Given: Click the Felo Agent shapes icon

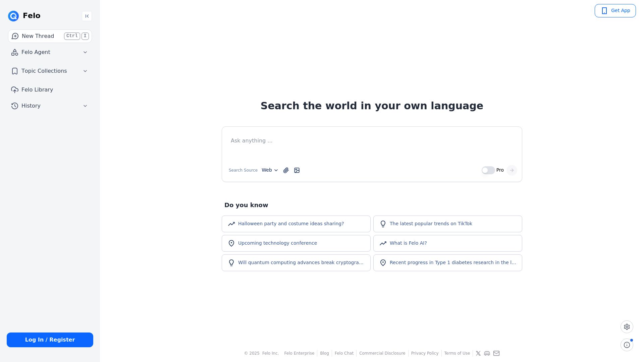Looking at the screenshot, I should (x=15, y=52).
